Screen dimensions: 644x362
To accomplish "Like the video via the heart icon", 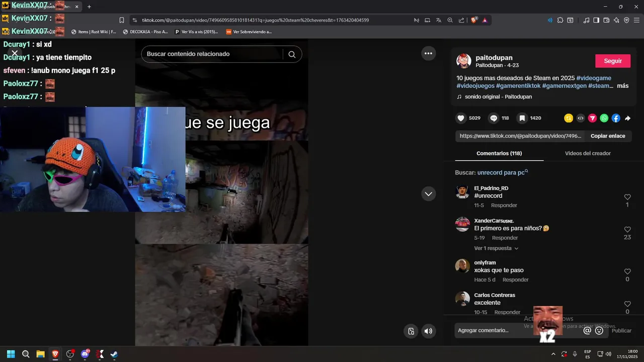I will (x=461, y=118).
